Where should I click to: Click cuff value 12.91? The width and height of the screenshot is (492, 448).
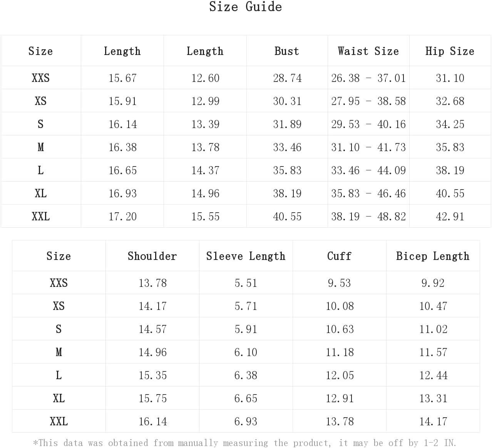click(340, 398)
